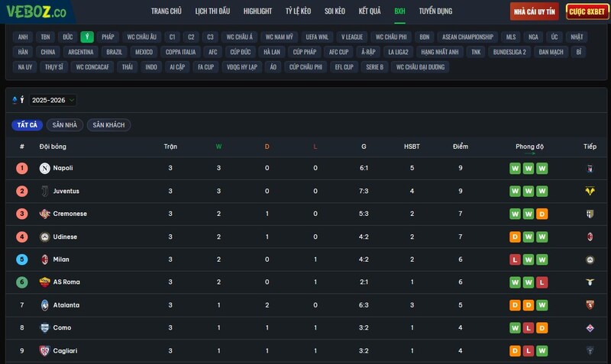Image resolution: width=611 pixels, height=364 pixels.
Task: Click the Serie A league logo beside Ý
Action: (15, 100)
